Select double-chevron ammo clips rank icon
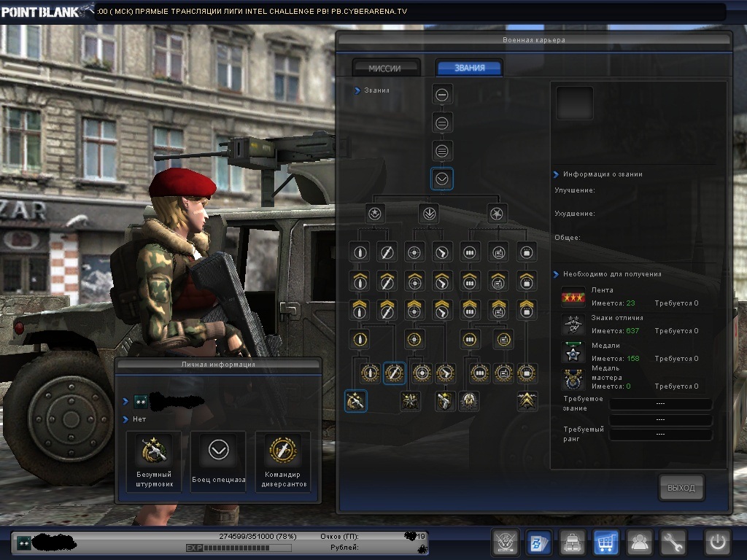The width and height of the screenshot is (747, 560). (x=470, y=309)
